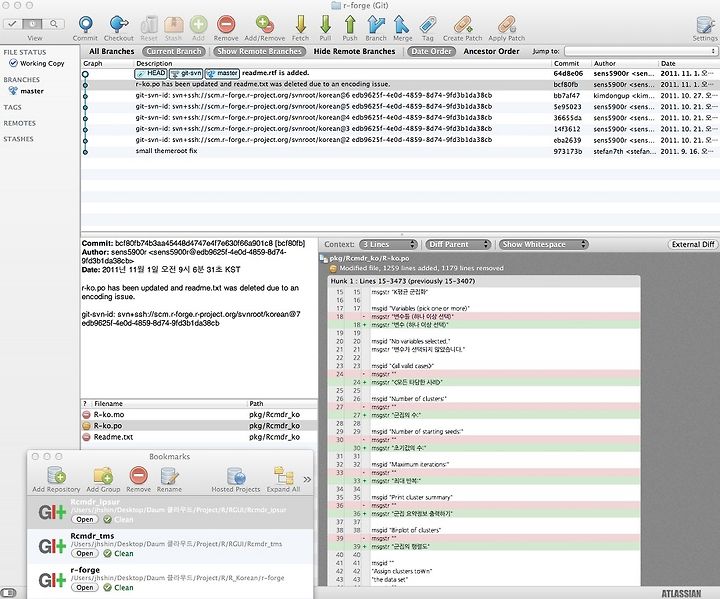The height and width of the screenshot is (599, 720).
Task: Select Current Branch filter
Action: [174, 51]
